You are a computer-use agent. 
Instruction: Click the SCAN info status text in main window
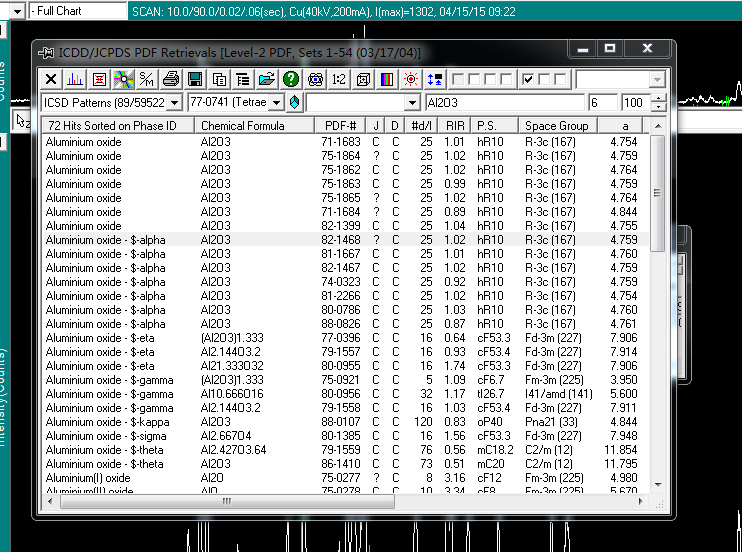tap(324, 11)
